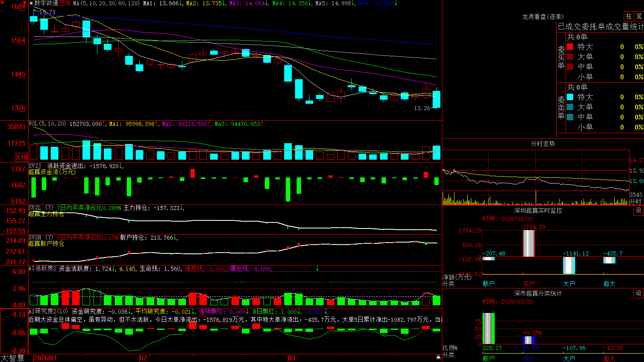The width and height of the screenshot is (644, 362).
Task: Click the 大智慧 label at bottom-left
Action: coord(12,358)
